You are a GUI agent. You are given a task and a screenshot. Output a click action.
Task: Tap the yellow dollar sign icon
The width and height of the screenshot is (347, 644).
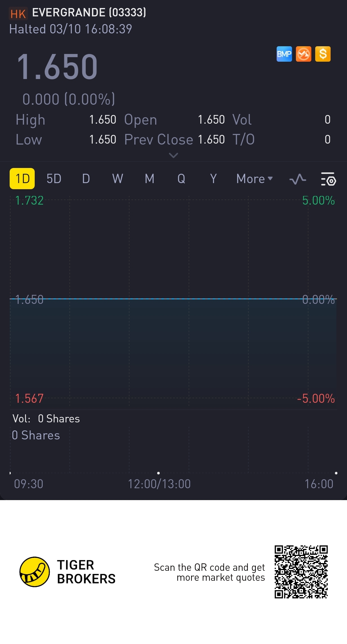pyautogui.click(x=323, y=54)
